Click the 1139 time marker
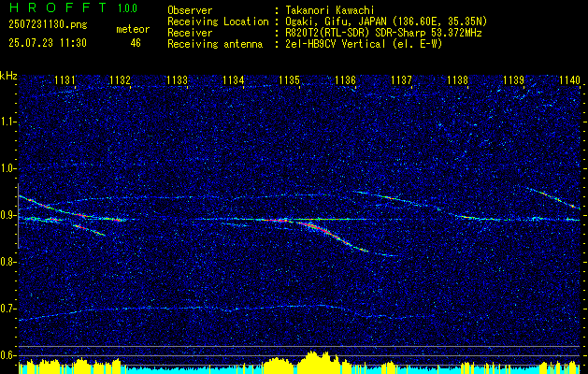 pos(514,80)
